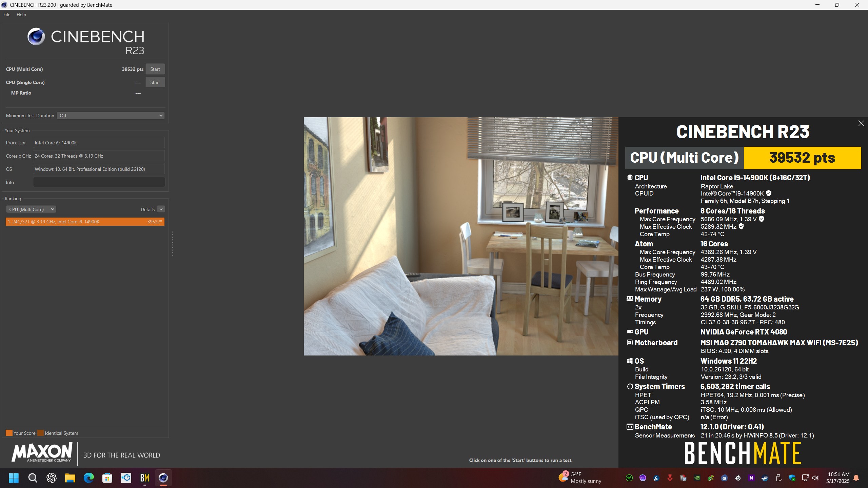Open Razer icon in system tray
The width and height of the screenshot is (868, 488).
pos(629,478)
